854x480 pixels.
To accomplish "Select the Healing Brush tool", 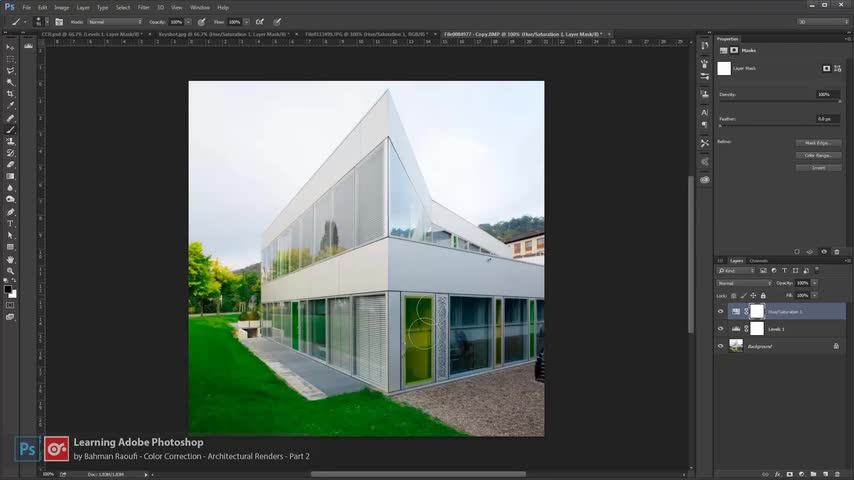I will pos(10,118).
